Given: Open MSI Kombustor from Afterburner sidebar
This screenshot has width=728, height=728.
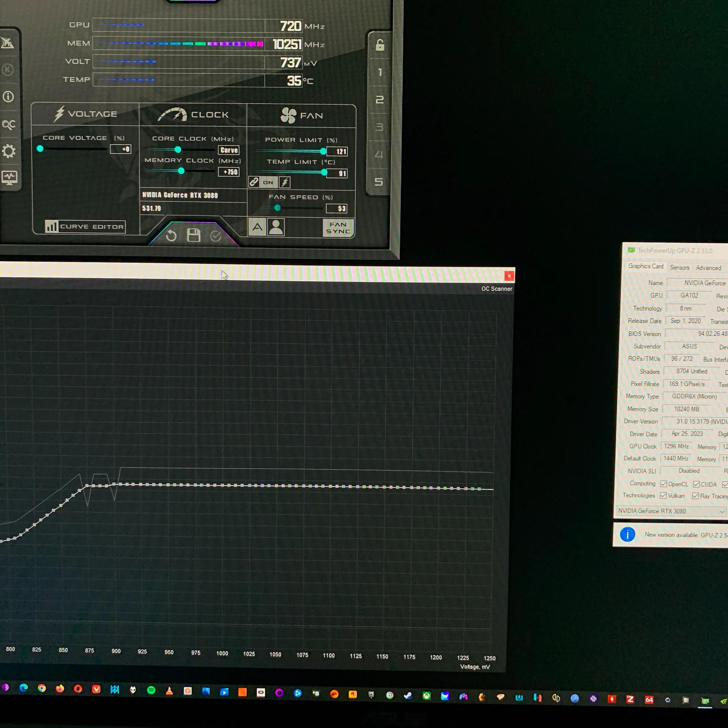Looking at the screenshot, I should pos(8,70).
